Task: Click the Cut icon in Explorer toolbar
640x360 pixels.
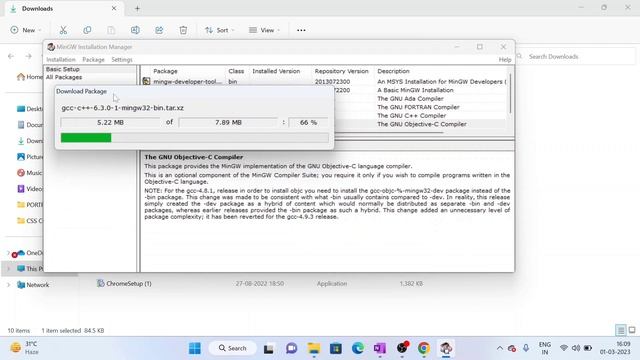Action: pyautogui.click(x=63, y=30)
